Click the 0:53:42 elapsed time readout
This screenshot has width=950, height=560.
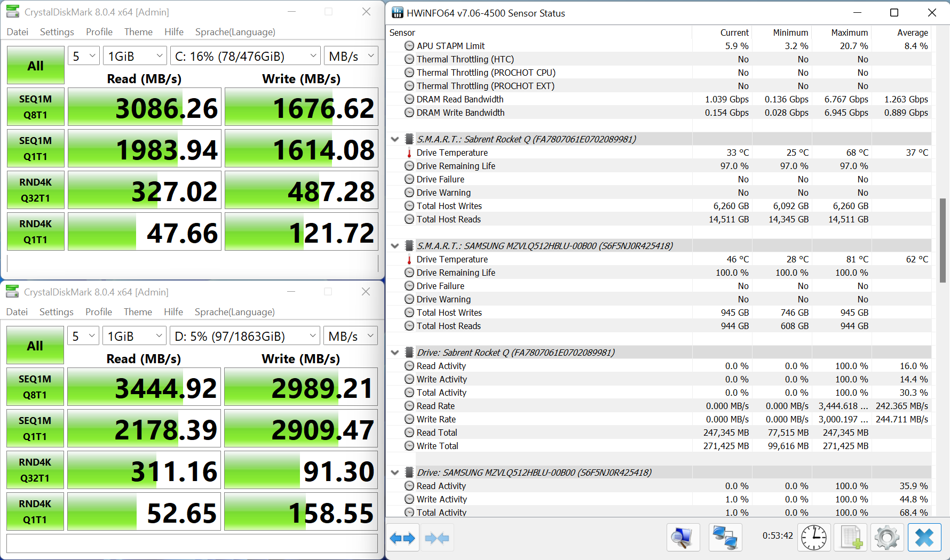click(x=778, y=535)
